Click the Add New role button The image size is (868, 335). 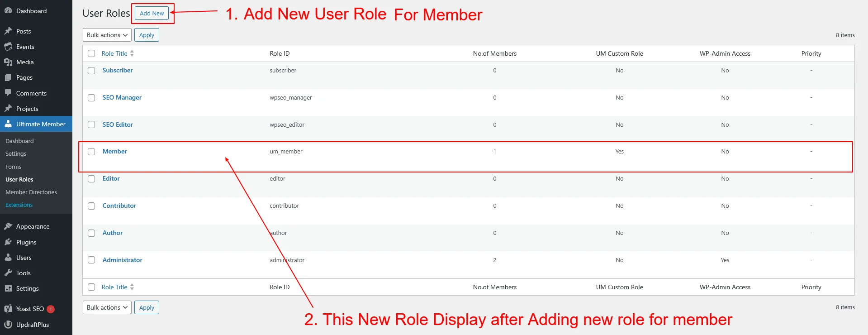[152, 13]
